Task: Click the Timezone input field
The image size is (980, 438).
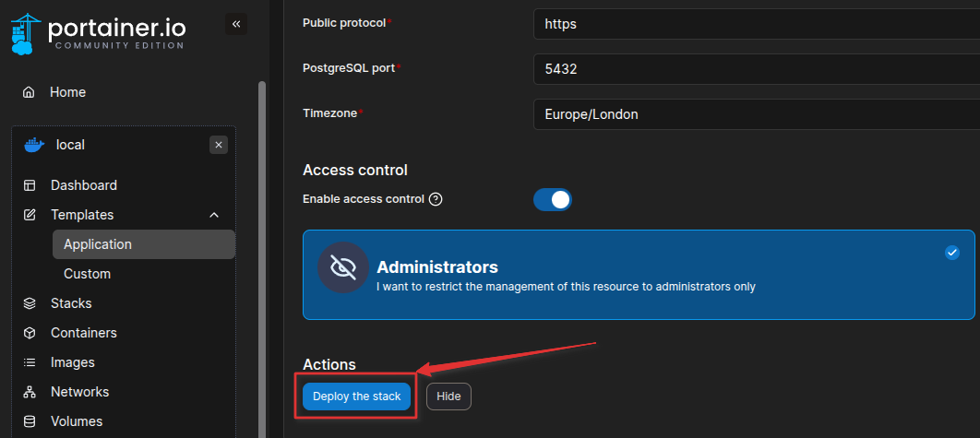Action: 757,114
